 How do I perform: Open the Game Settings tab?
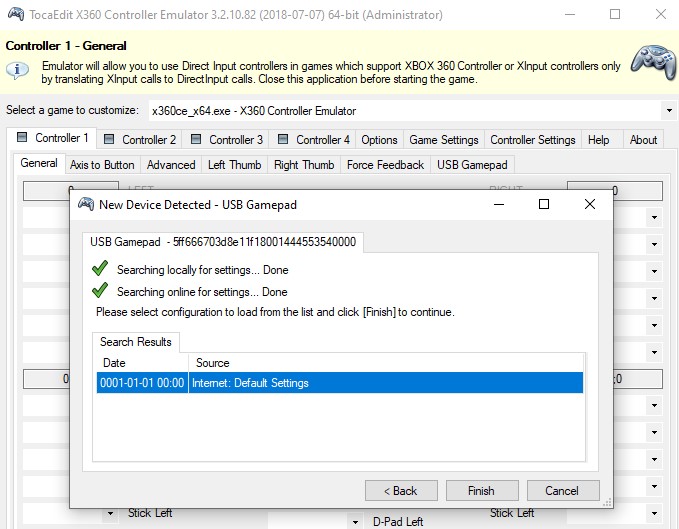coord(444,140)
